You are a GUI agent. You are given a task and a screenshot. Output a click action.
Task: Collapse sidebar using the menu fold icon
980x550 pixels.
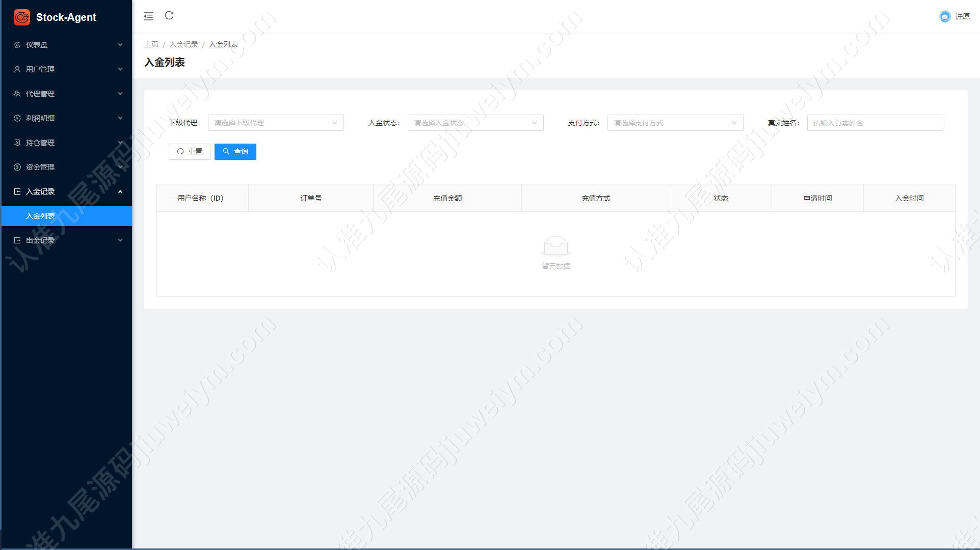coord(148,16)
